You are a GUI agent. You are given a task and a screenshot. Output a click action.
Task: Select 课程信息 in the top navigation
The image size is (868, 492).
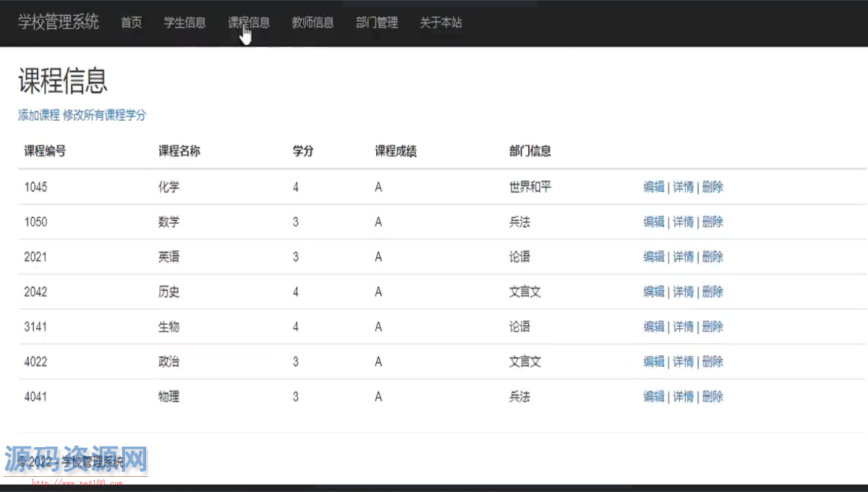[249, 22]
